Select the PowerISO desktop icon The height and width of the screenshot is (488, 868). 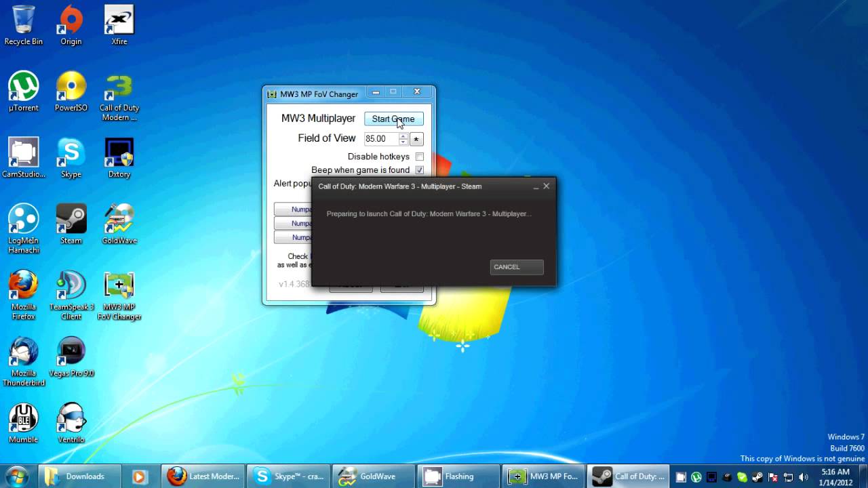point(71,91)
